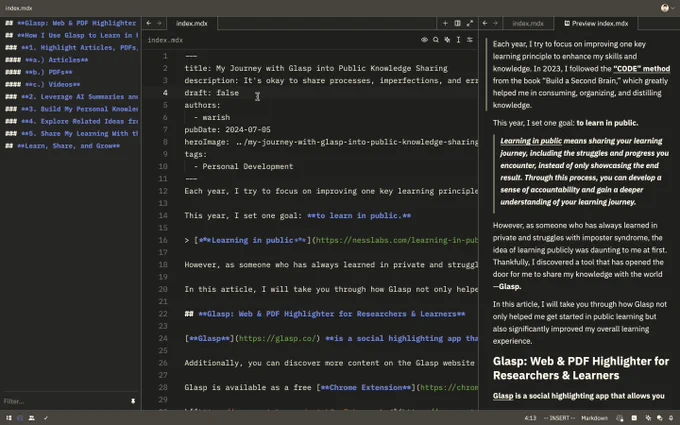Click the - Personal Development tag line

click(x=243, y=167)
